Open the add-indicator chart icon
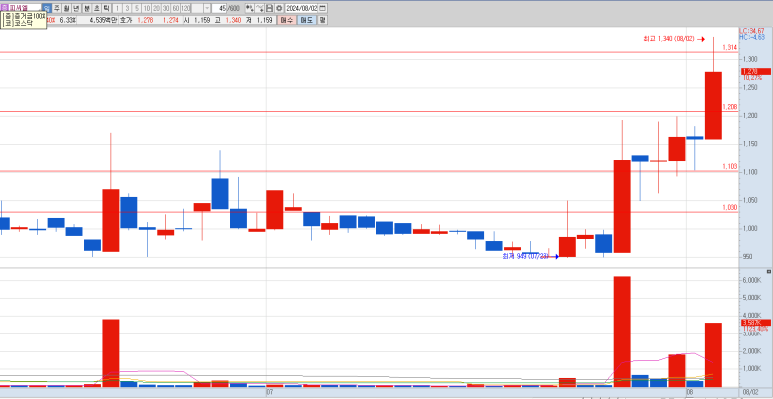This screenshot has height=399, width=773. tap(250, 8)
